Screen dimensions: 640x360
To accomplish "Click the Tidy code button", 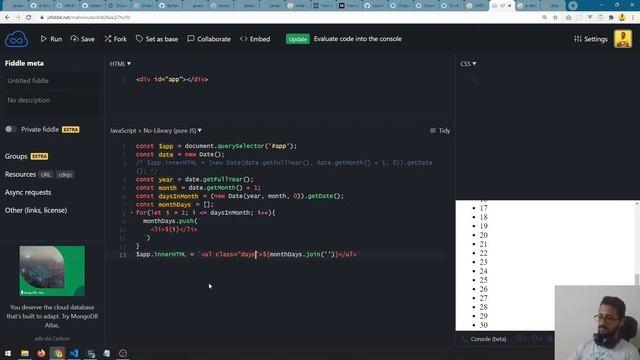I will click(440, 131).
